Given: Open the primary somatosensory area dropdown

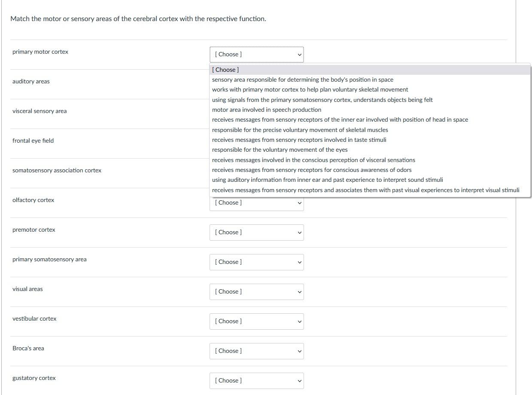Looking at the screenshot, I should pos(256,262).
